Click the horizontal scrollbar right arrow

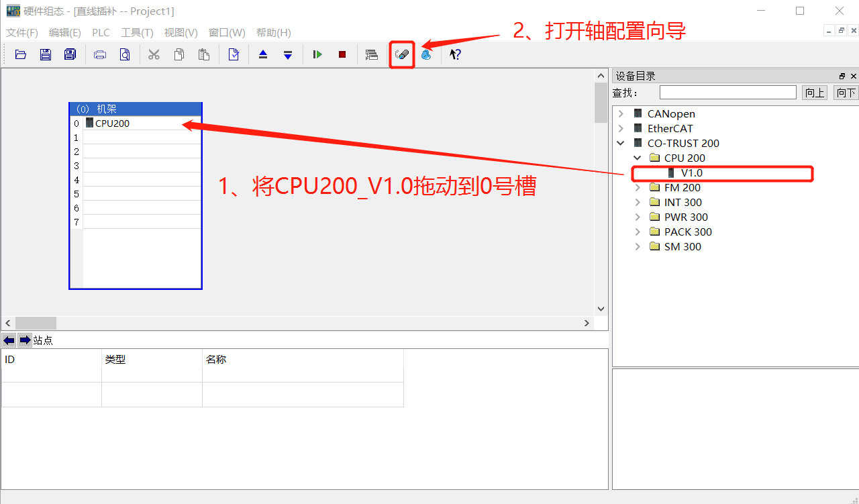pos(587,323)
